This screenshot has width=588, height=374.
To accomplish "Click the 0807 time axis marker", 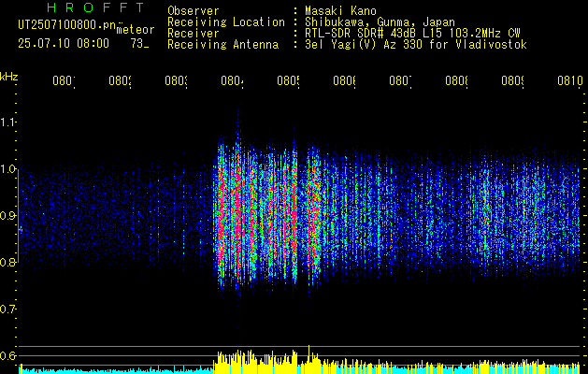I will (x=400, y=80).
